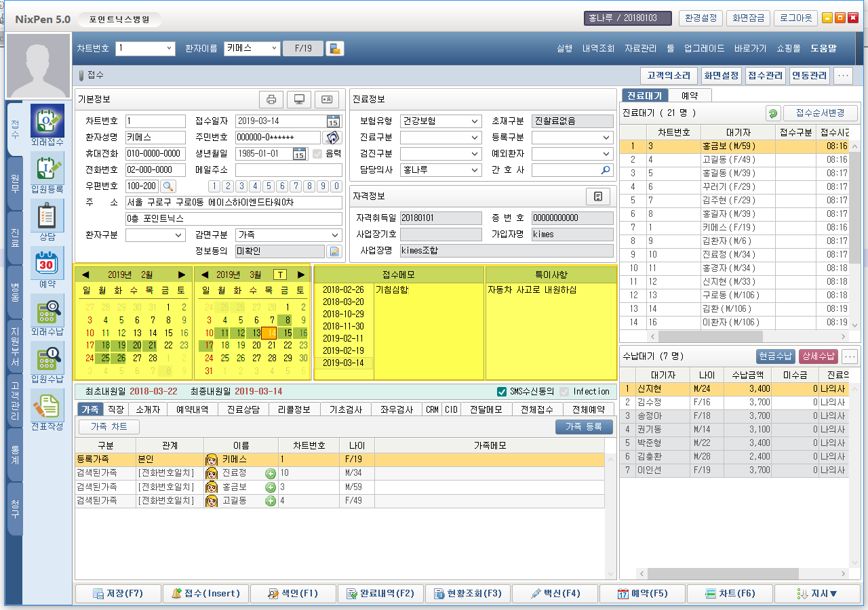
Task: Click the 환자성명 input field
Action: coord(155,138)
